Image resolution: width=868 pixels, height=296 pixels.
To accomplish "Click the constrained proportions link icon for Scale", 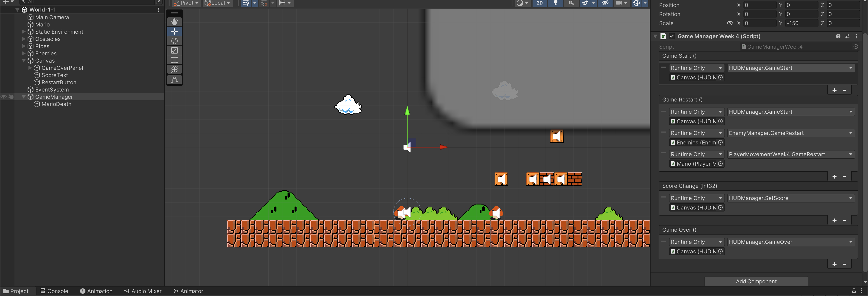I will click(730, 23).
